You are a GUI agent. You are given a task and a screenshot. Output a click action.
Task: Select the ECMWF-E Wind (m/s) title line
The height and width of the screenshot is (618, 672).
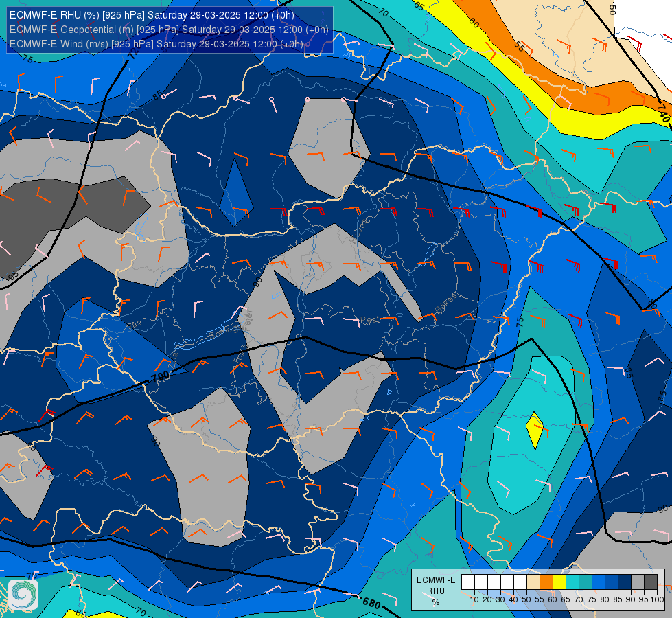[157, 44]
